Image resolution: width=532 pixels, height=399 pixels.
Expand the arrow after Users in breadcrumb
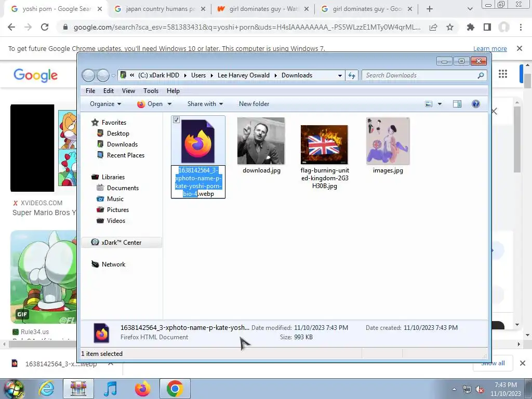(212, 75)
